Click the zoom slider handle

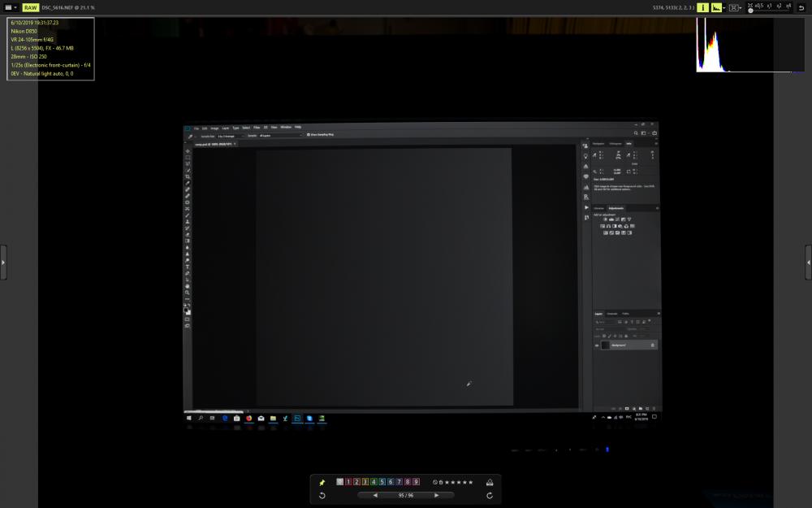[x=750, y=11]
